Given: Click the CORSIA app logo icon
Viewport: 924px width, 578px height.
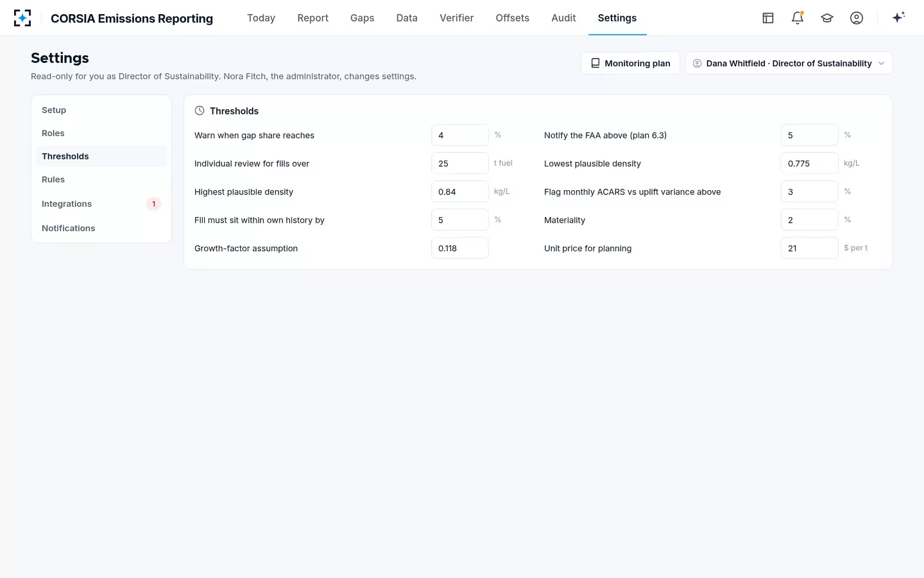Looking at the screenshot, I should tap(22, 18).
